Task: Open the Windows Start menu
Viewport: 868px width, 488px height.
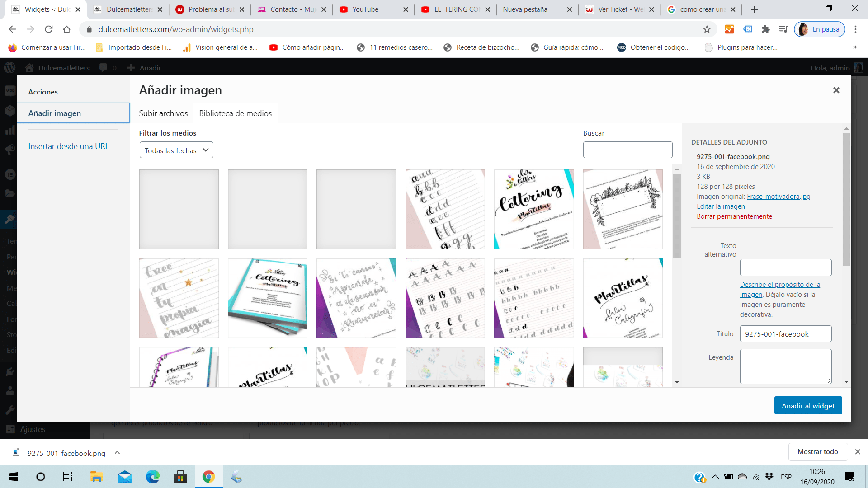Action: click(x=14, y=477)
